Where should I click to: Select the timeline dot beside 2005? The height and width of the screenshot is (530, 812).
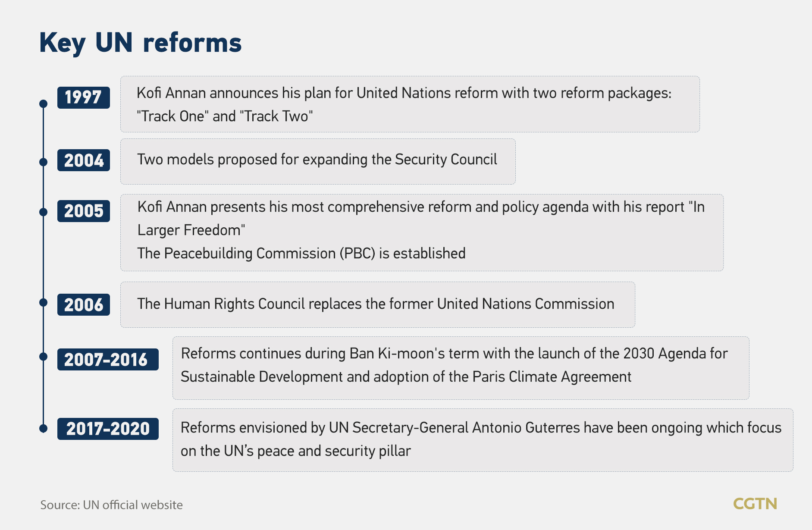[43, 212]
